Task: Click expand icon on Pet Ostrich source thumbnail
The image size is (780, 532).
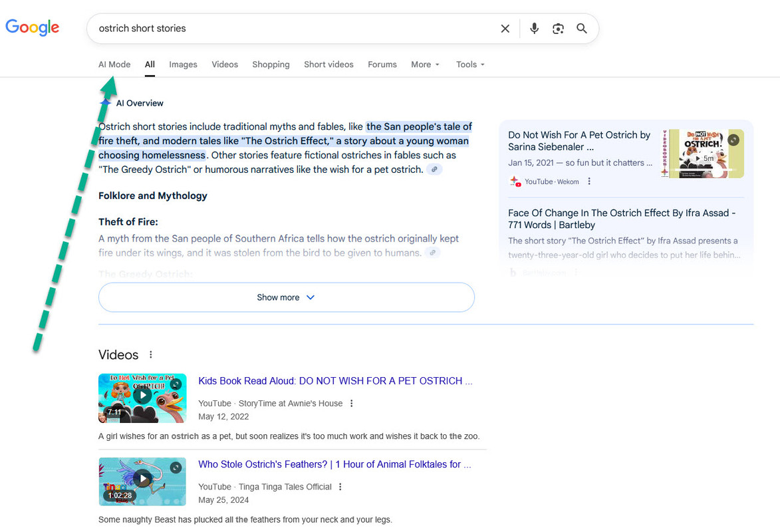Action: point(733,140)
